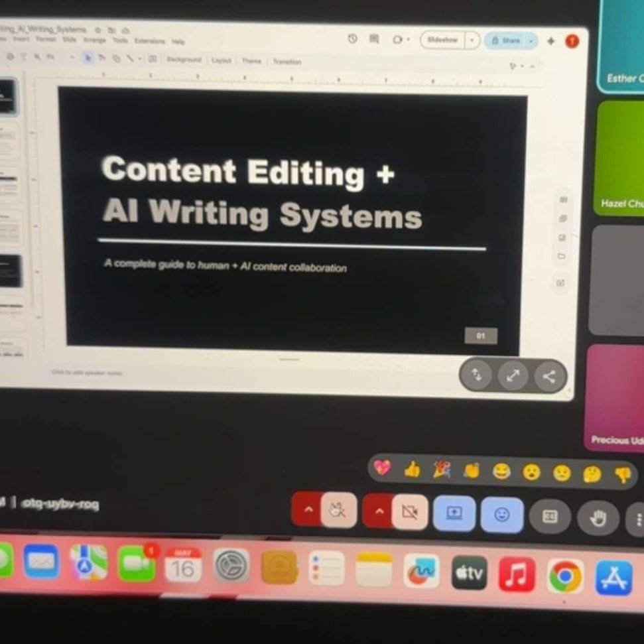The image size is (644, 644).
Task: Send the laughing face reaction
Action: click(501, 472)
